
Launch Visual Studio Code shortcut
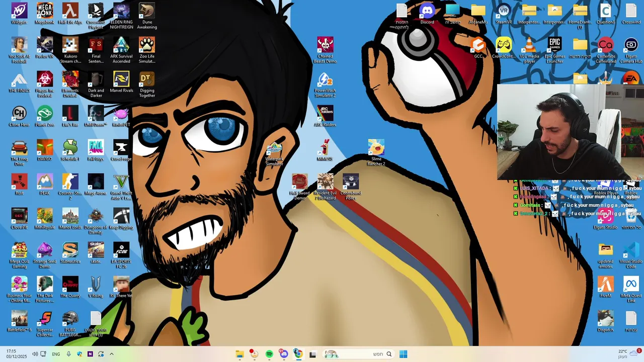(631, 255)
